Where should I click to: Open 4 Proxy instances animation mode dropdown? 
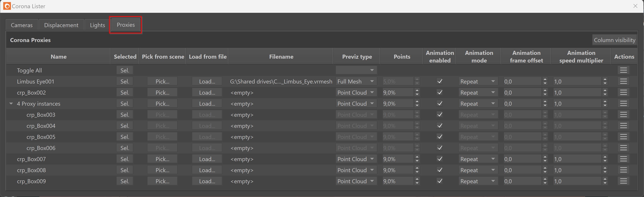[x=478, y=104]
